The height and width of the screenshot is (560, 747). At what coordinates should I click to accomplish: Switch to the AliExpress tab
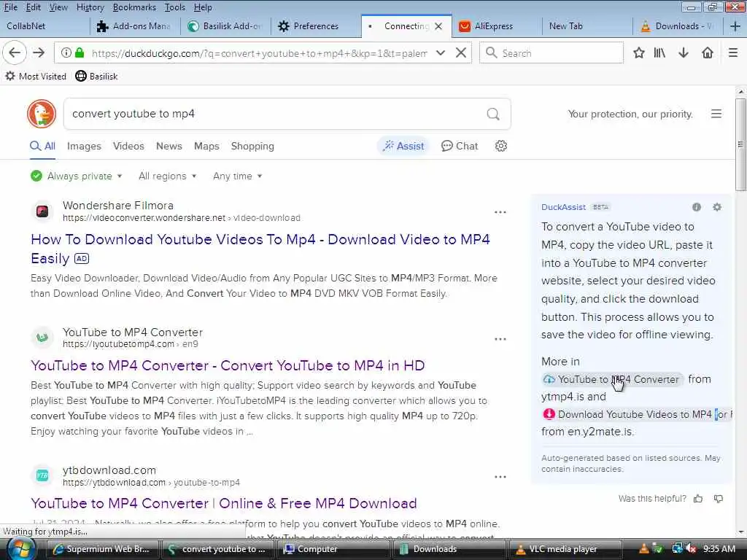(497, 26)
